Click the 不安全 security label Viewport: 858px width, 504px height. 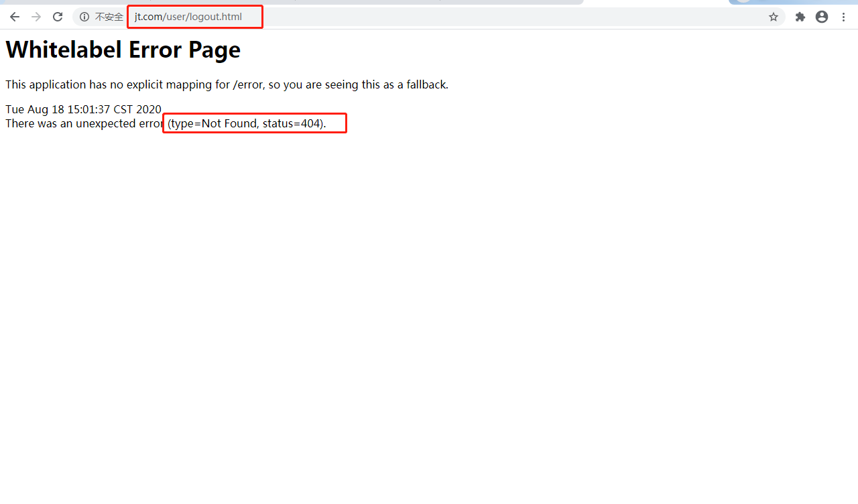pyautogui.click(x=109, y=17)
